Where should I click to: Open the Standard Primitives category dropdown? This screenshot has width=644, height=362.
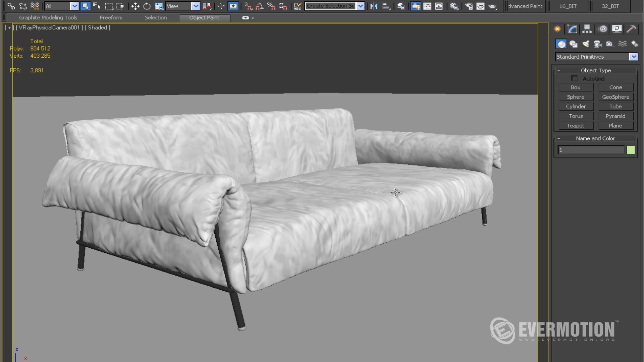(x=633, y=57)
